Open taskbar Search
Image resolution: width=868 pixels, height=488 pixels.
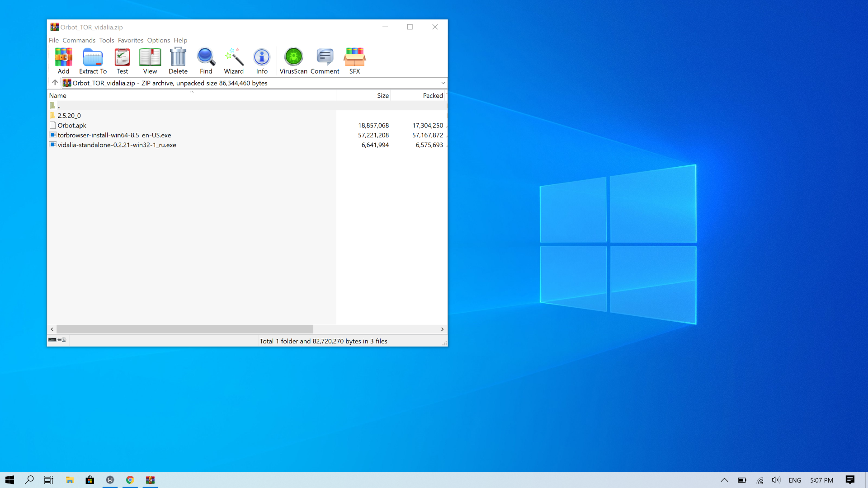tap(29, 480)
